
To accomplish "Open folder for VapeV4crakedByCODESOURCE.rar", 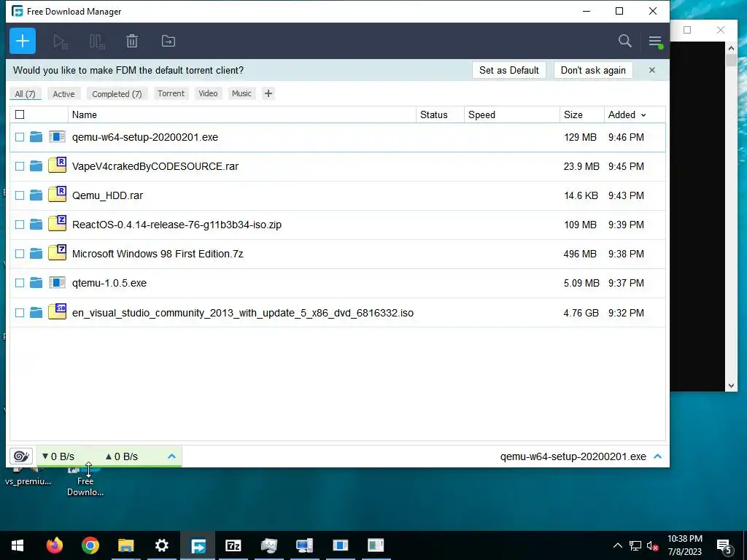I will [x=36, y=166].
